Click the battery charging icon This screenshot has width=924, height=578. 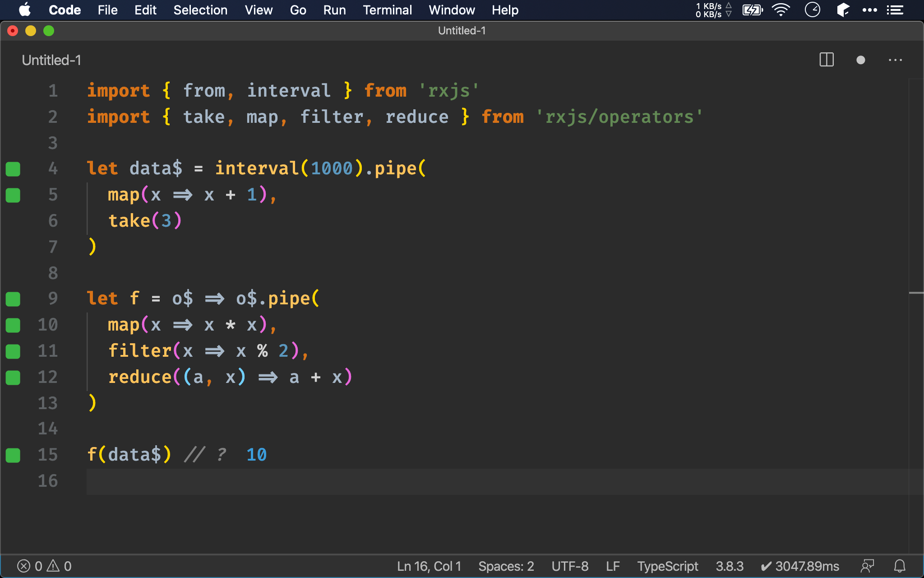click(753, 10)
